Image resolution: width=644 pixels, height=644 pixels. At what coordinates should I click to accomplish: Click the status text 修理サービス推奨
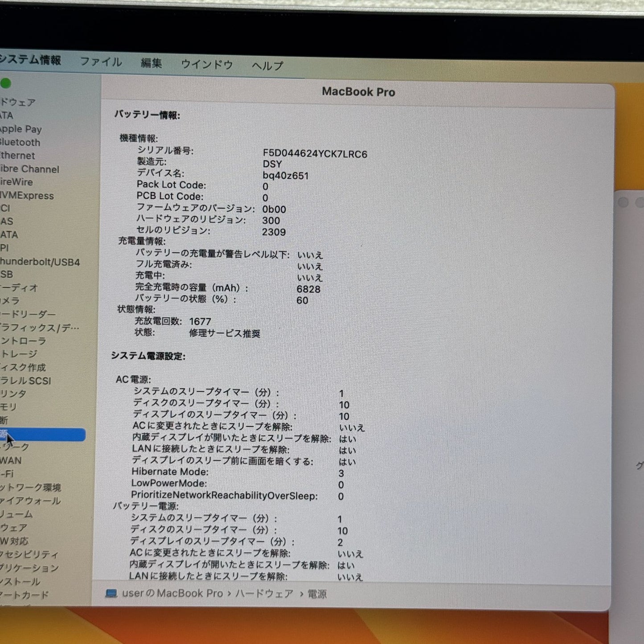[x=225, y=333]
